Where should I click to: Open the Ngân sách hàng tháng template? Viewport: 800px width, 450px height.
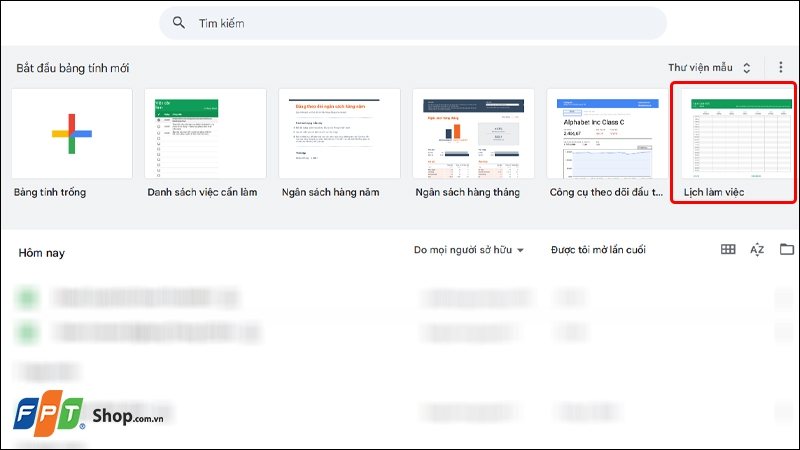coord(473,134)
